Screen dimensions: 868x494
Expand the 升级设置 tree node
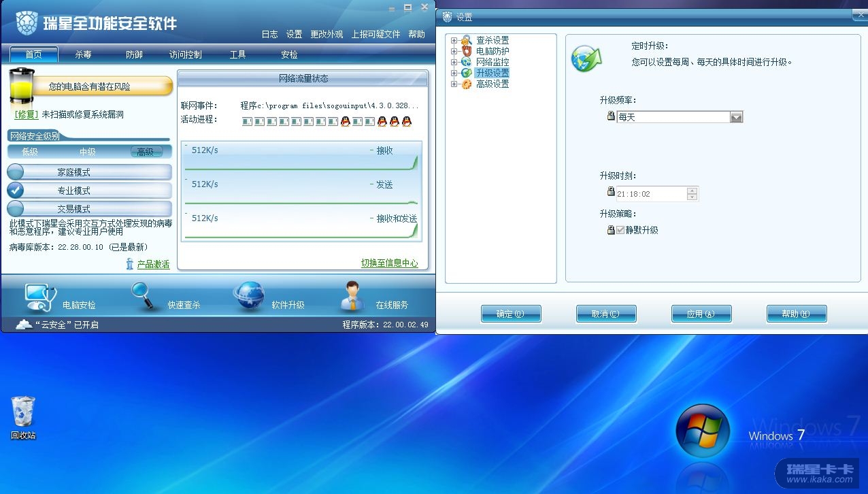coord(454,73)
